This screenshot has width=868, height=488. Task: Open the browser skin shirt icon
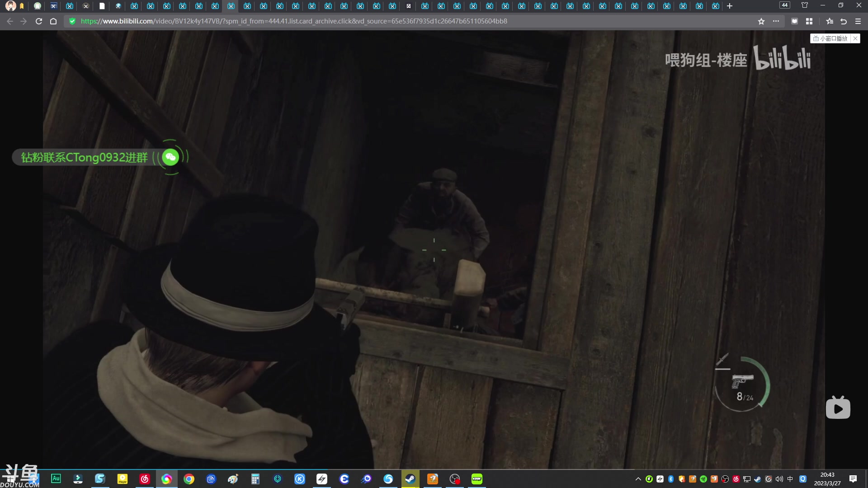[805, 5]
